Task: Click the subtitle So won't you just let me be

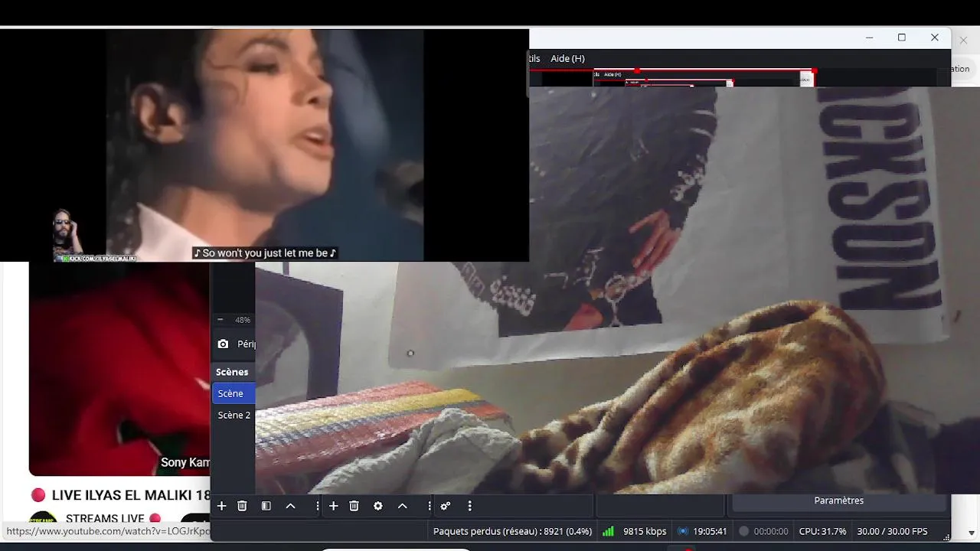Action: click(265, 253)
